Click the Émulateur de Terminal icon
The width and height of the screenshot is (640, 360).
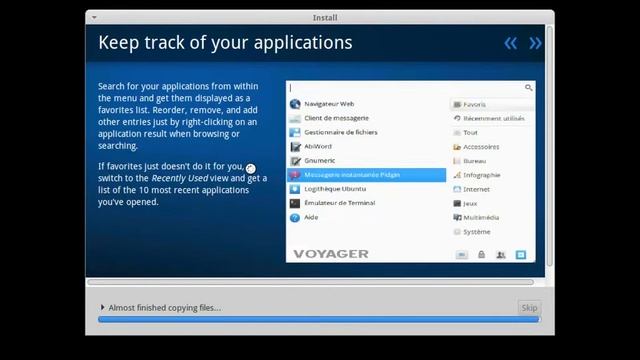(295, 203)
